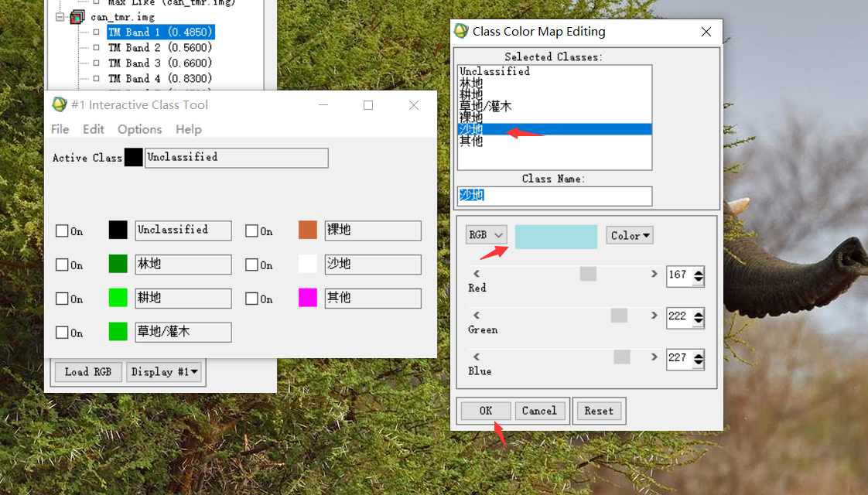The height and width of the screenshot is (495, 868).
Task: Click the black Active Class color box
Action: 133,157
